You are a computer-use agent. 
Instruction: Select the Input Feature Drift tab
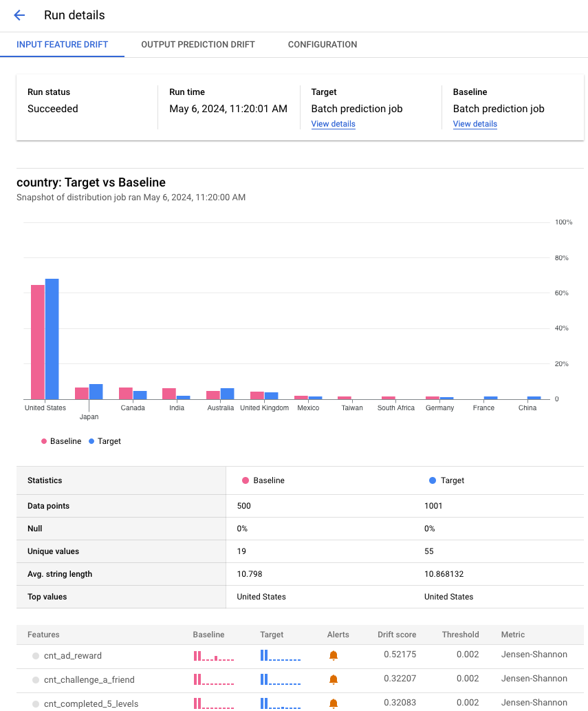[x=62, y=44]
